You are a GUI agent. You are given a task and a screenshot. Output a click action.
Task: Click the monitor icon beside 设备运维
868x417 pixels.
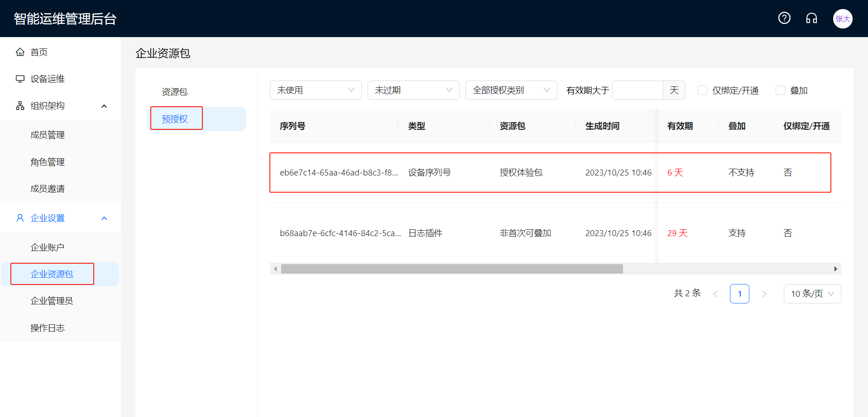click(20, 79)
